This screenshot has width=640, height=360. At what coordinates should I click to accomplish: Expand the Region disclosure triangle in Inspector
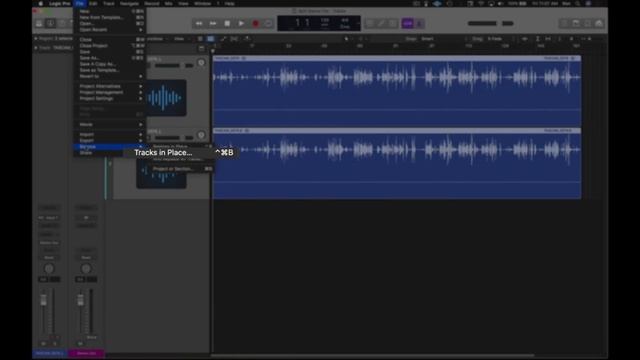coord(36,38)
